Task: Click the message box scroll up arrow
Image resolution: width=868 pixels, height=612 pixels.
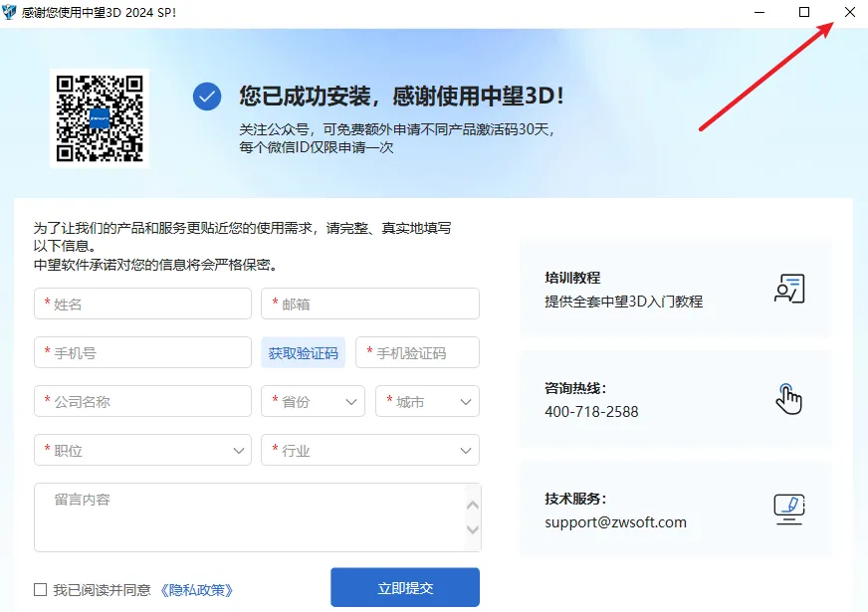Action: [x=473, y=506]
